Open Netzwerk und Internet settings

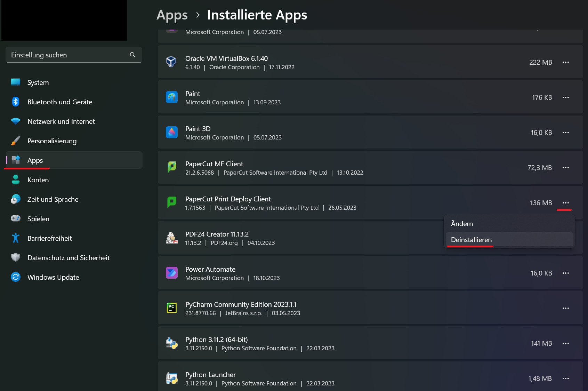point(74,121)
